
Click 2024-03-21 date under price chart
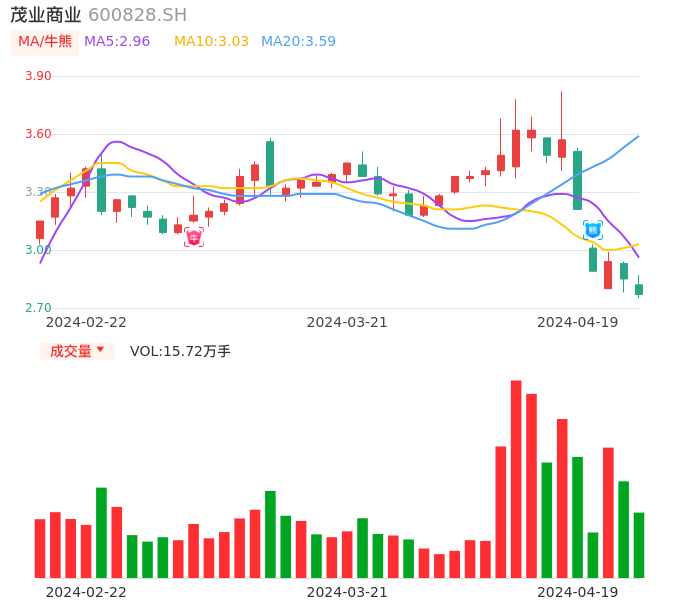[347, 322]
